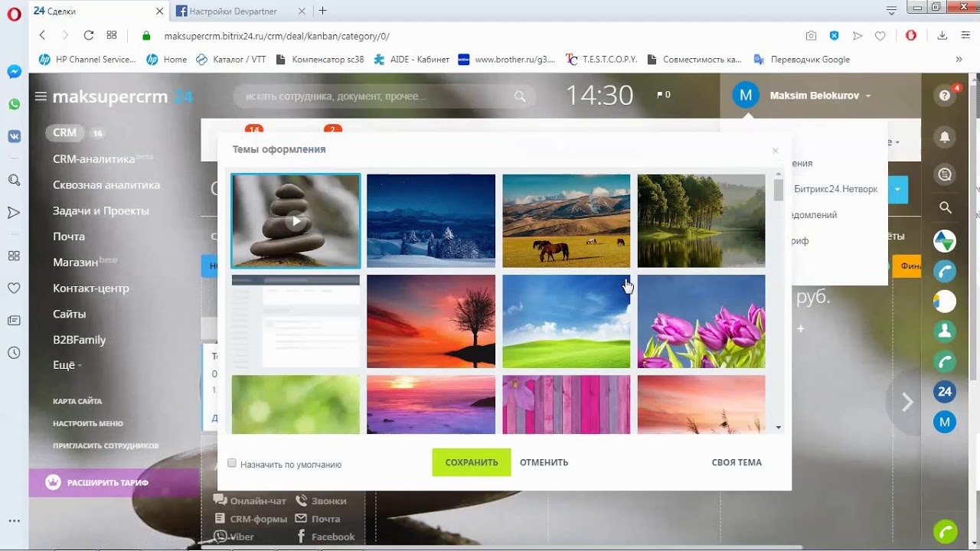The image size is (980, 551).
Task: Reload the current page
Action: [88, 35]
